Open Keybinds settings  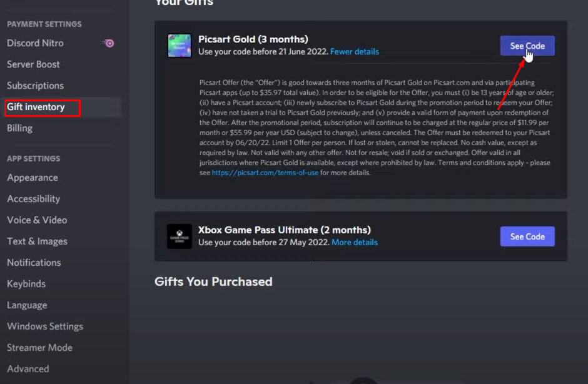[26, 284]
